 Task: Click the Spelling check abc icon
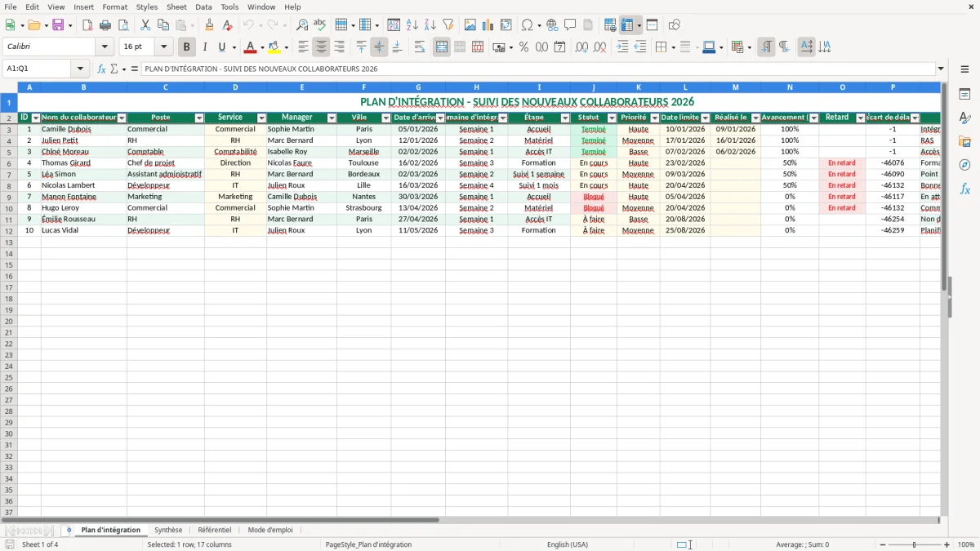coord(320,25)
